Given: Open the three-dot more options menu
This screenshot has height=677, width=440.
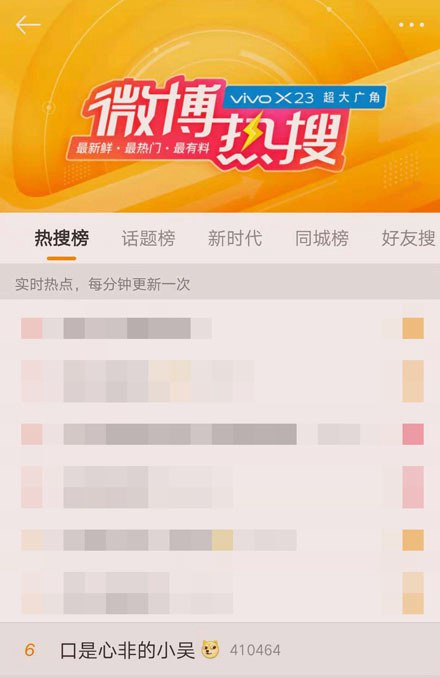Looking at the screenshot, I should (x=411, y=25).
